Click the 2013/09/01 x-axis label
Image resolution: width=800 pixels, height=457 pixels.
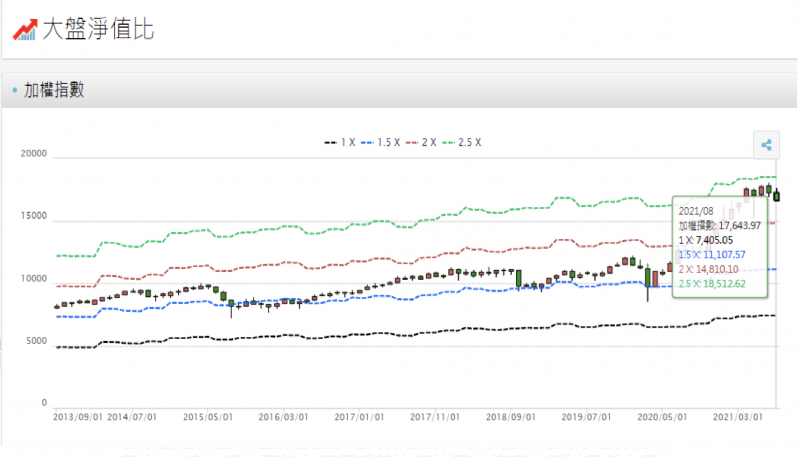pos(78,417)
